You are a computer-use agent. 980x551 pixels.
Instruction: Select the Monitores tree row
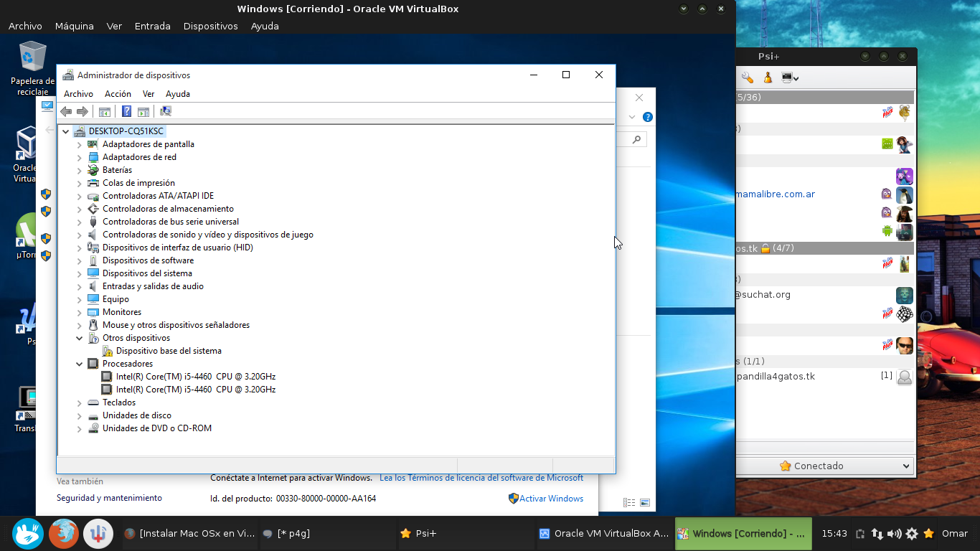122,312
